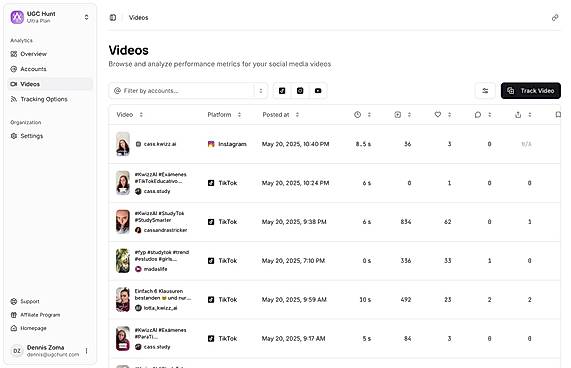Collapse the sidebar panel icon
Image resolution: width=571 pixels, height=368 pixels.
(113, 17)
